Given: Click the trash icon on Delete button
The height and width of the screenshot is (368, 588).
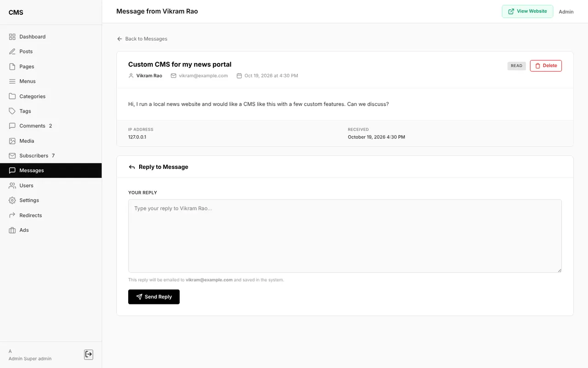Looking at the screenshot, I should point(538,66).
